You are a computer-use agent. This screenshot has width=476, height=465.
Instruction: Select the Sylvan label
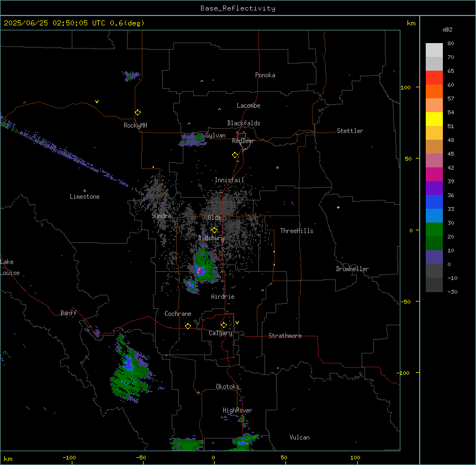(x=215, y=135)
